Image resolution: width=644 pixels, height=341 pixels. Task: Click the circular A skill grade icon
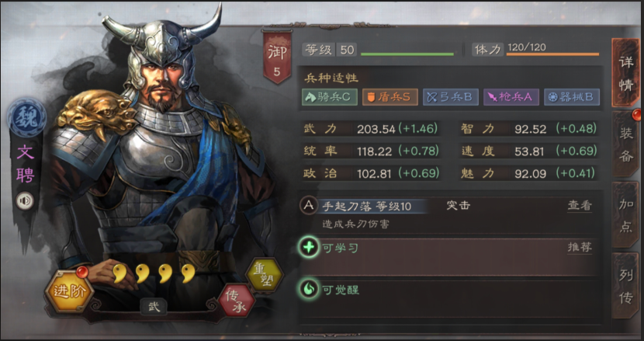[309, 206]
